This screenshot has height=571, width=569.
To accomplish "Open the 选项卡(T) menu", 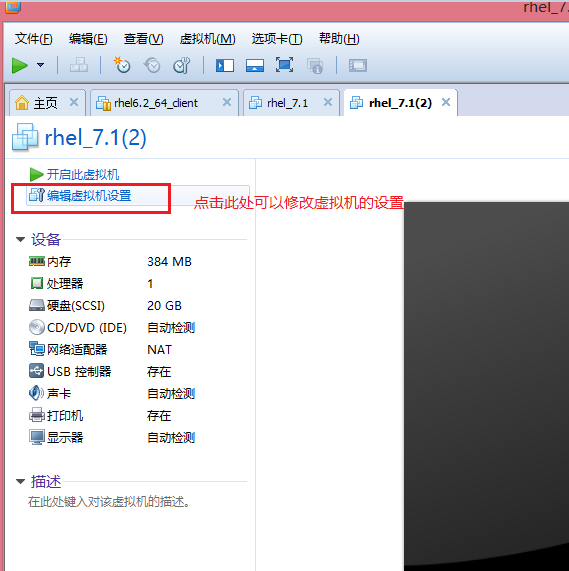I will click(x=277, y=39).
